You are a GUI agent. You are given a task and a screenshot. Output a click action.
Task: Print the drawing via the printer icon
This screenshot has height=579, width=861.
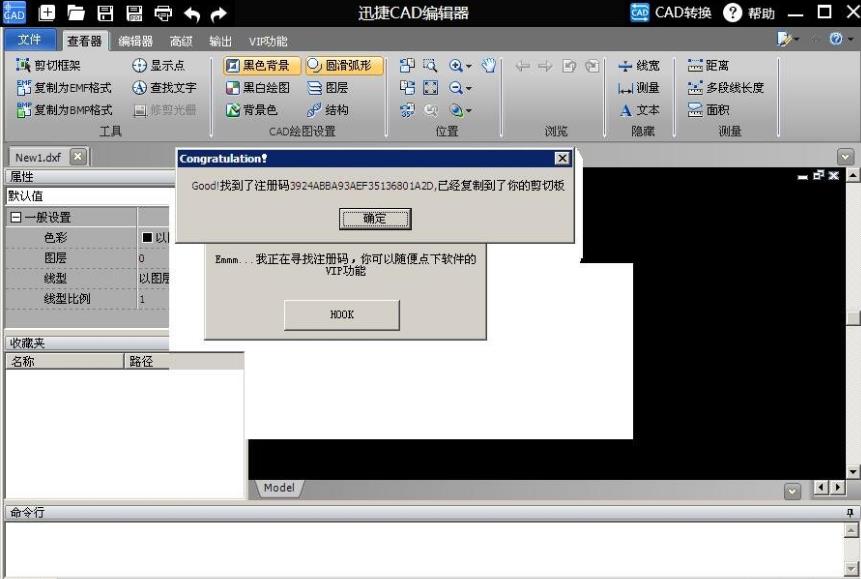pyautogui.click(x=163, y=12)
